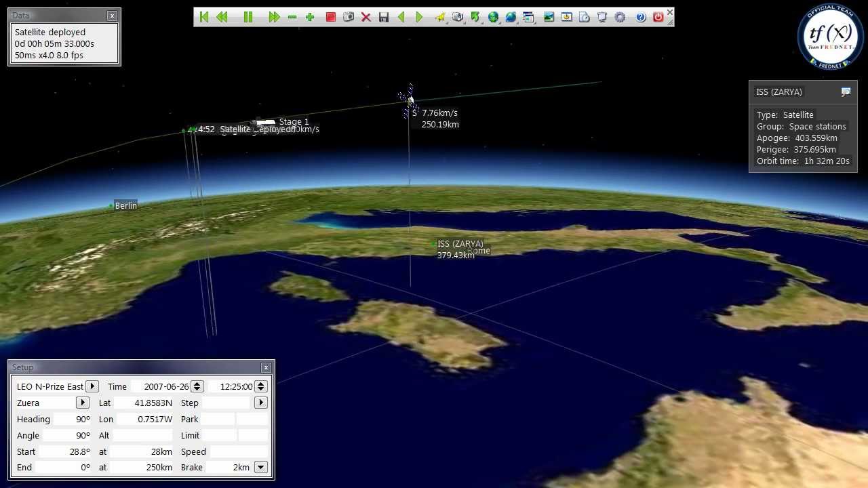The height and width of the screenshot is (488, 868).
Task: Click the Stage 1 rocket label
Action: click(294, 122)
